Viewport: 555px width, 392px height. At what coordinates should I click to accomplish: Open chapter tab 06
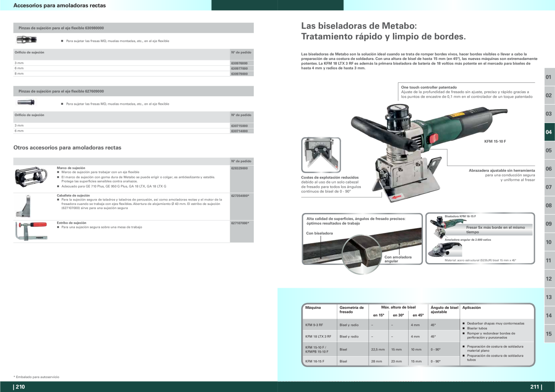pos(549,169)
